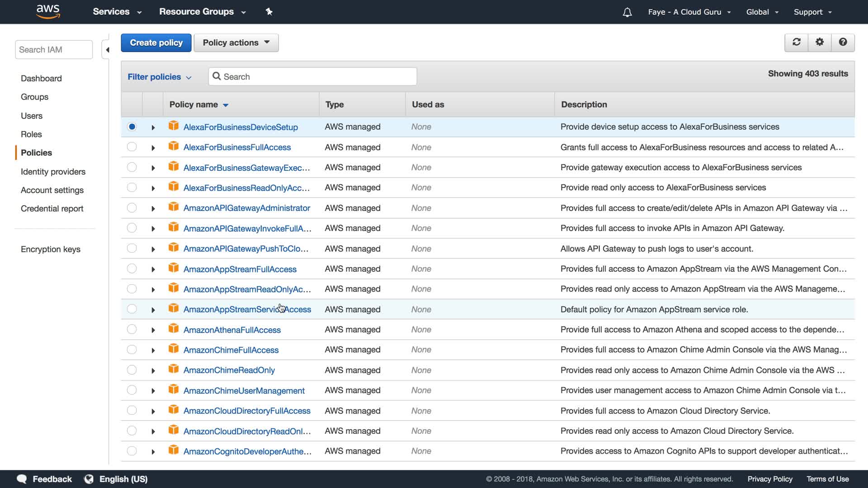Select the AlexaForBusinessFullAccess radio button

(132, 147)
